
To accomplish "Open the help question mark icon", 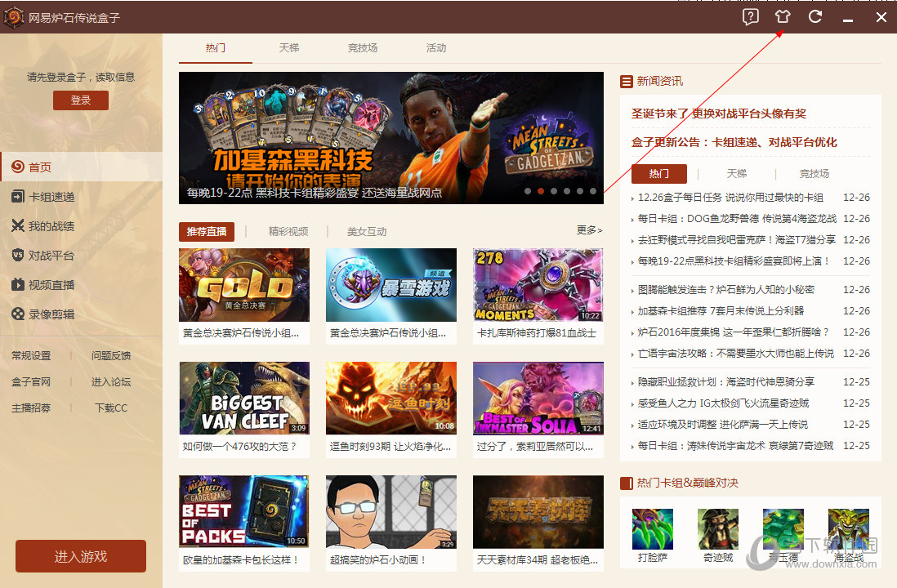I will tap(750, 16).
